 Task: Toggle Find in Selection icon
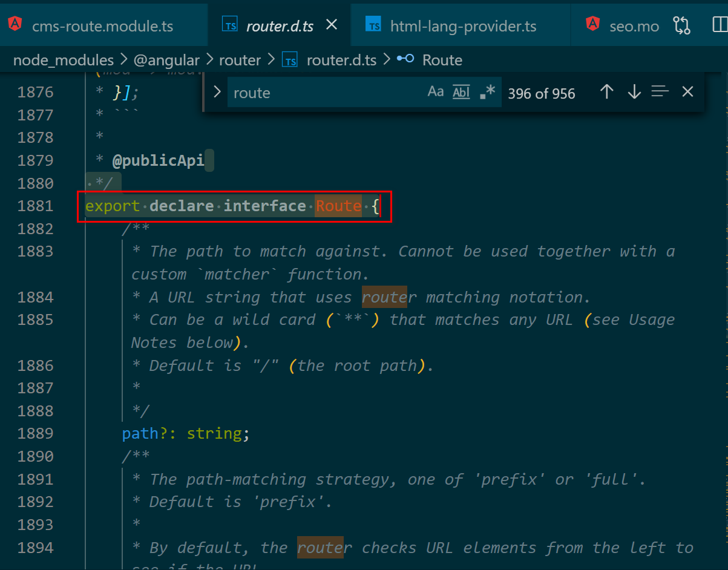(660, 92)
